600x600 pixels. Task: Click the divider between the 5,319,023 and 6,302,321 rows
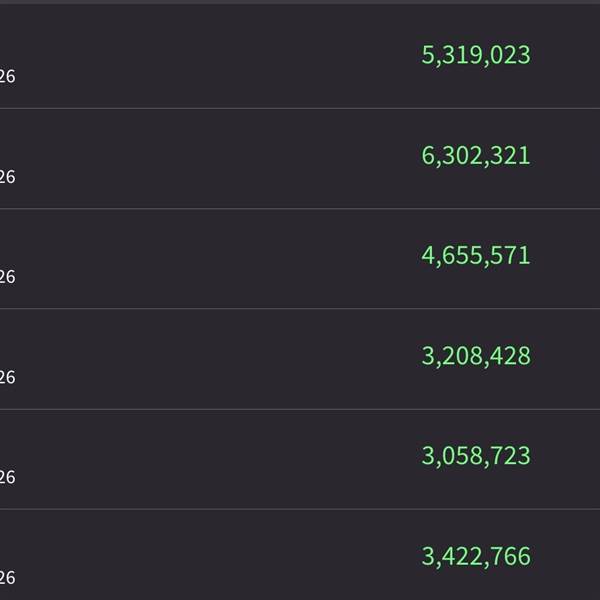(x=300, y=108)
